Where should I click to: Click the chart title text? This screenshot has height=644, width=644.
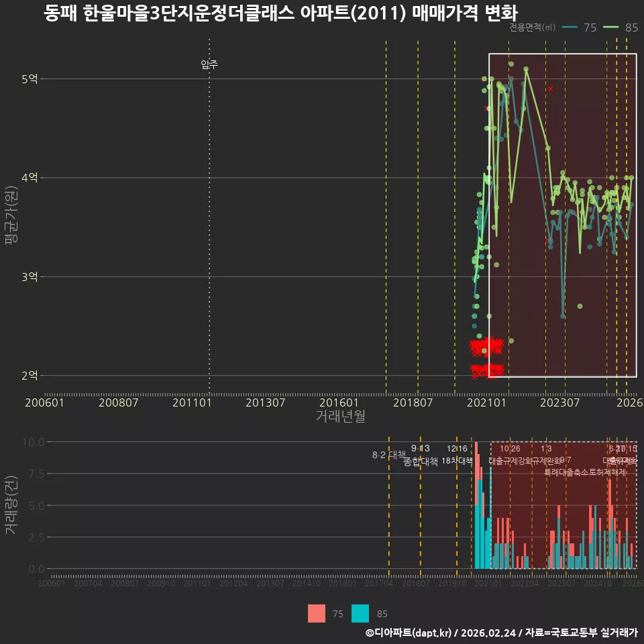(281, 13)
